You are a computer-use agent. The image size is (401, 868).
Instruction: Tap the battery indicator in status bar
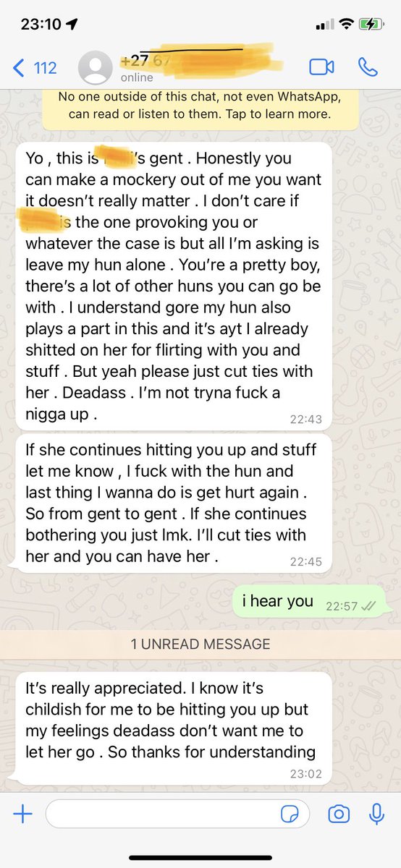[x=374, y=24]
